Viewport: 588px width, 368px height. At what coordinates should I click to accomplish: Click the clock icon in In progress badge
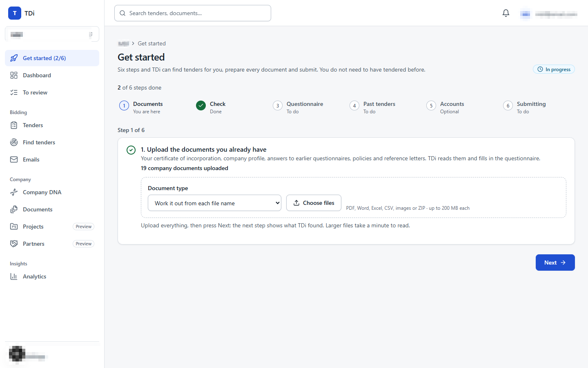coord(540,69)
